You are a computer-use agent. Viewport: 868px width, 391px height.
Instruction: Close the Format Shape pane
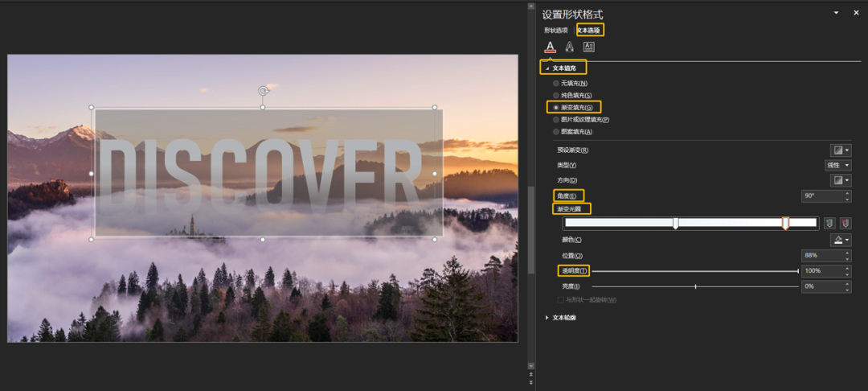(857, 13)
